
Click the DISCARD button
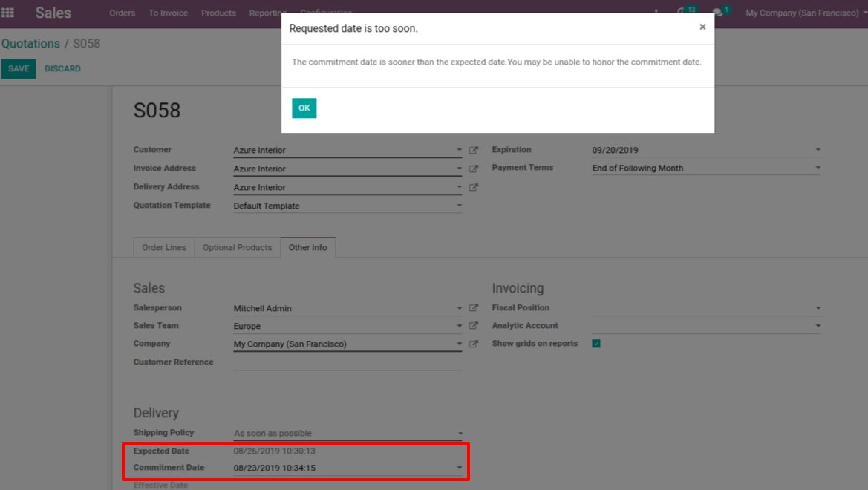tap(62, 68)
